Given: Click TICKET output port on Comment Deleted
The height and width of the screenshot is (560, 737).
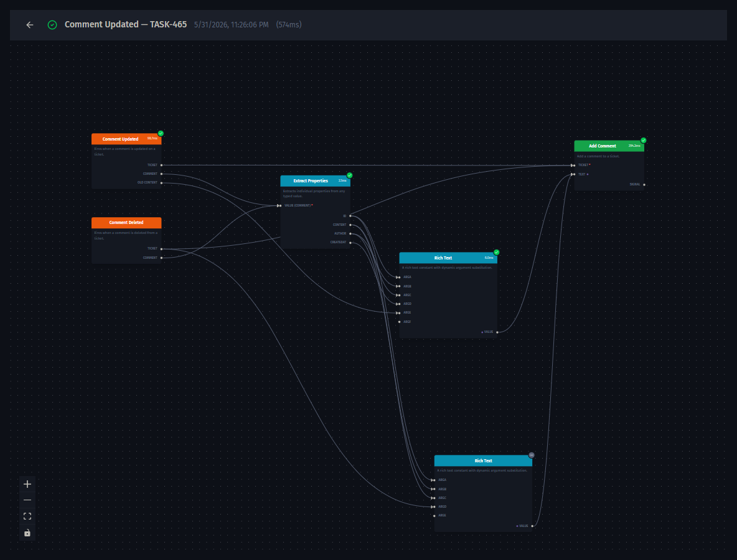Looking at the screenshot, I should coord(161,249).
